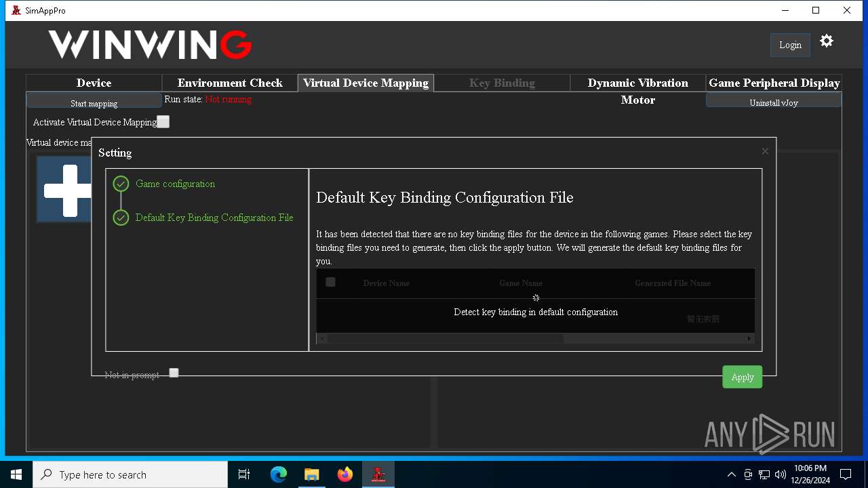Click the Game configuration step checkmark icon
Screen dimensions: 868x488
121,184
